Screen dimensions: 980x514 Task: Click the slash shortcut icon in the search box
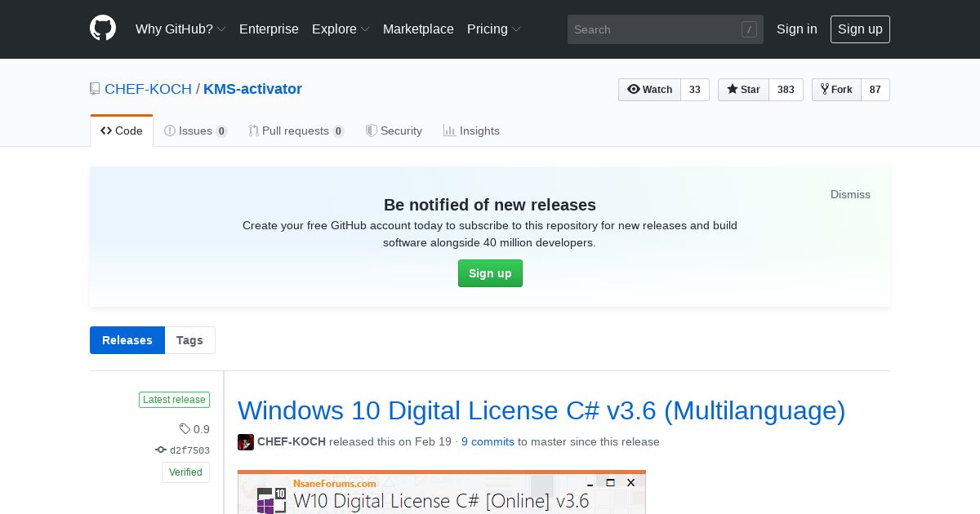tap(749, 29)
